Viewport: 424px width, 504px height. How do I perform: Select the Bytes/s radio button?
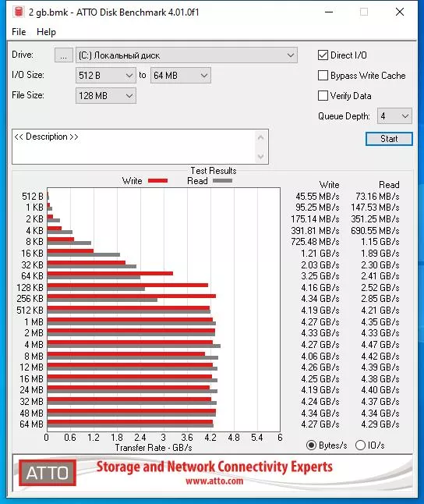(311, 445)
